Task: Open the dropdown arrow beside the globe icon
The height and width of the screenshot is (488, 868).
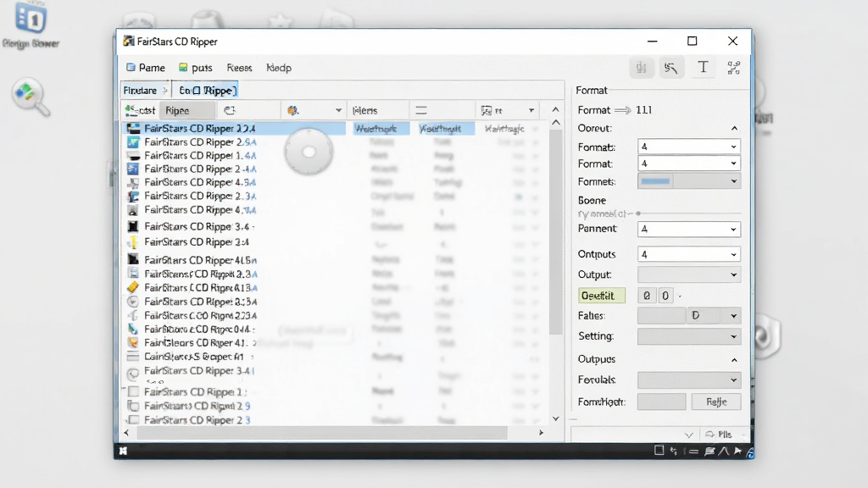Action: click(x=338, y=111)
